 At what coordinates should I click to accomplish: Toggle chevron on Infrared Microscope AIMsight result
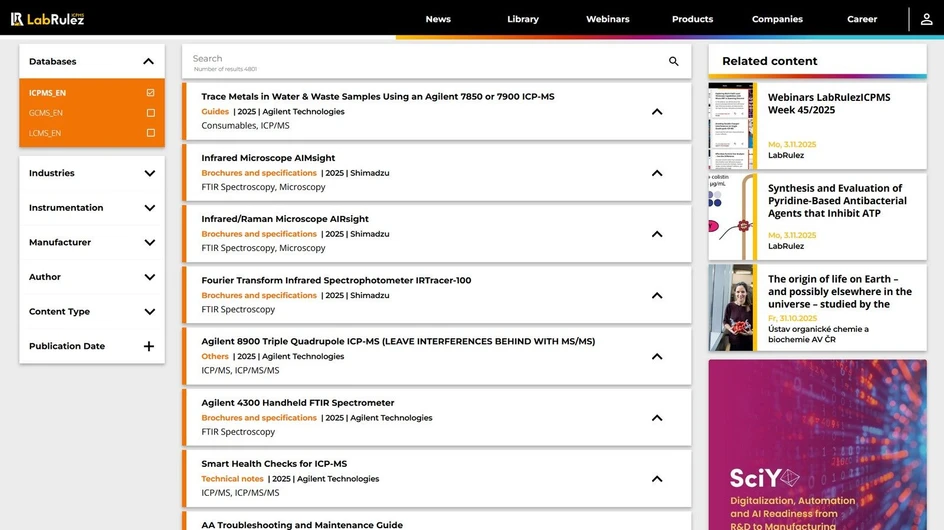(657, 173)
